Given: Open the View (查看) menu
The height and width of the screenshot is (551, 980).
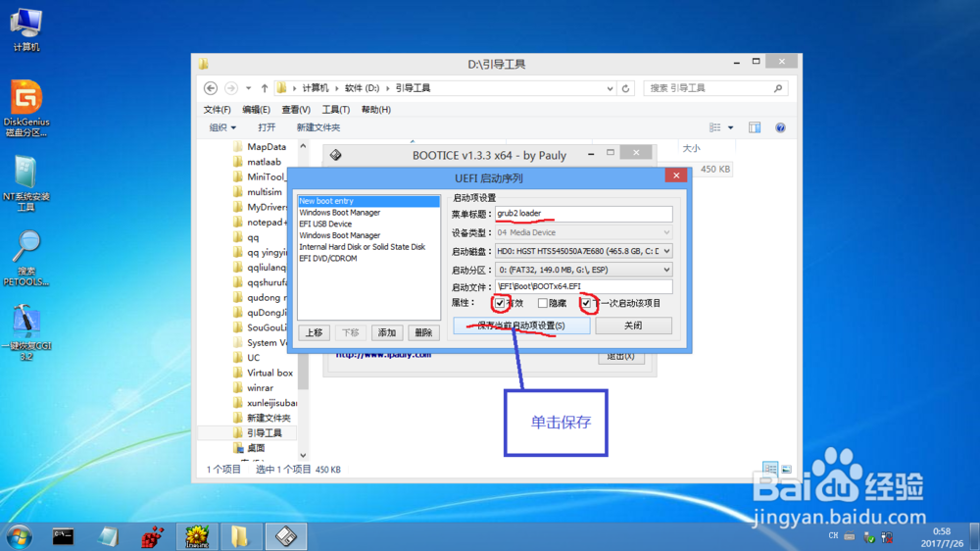Looking at the screenshot, I should pyautogui.click(x=296, y=110).
